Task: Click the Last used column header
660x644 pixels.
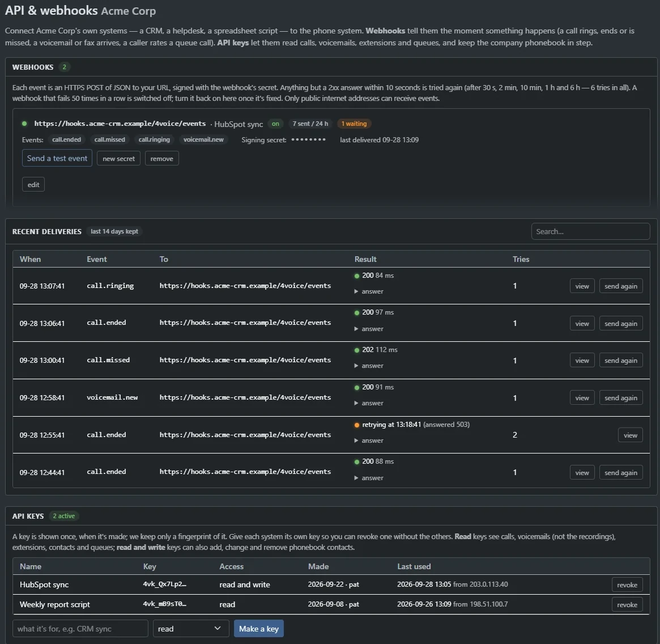Action: [x=414, y=566]
